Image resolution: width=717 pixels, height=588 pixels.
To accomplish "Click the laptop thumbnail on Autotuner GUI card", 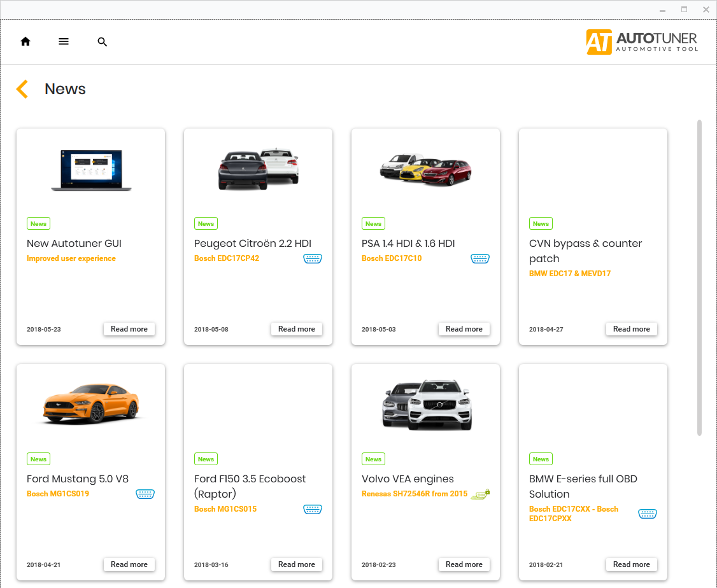I will 90,170.
